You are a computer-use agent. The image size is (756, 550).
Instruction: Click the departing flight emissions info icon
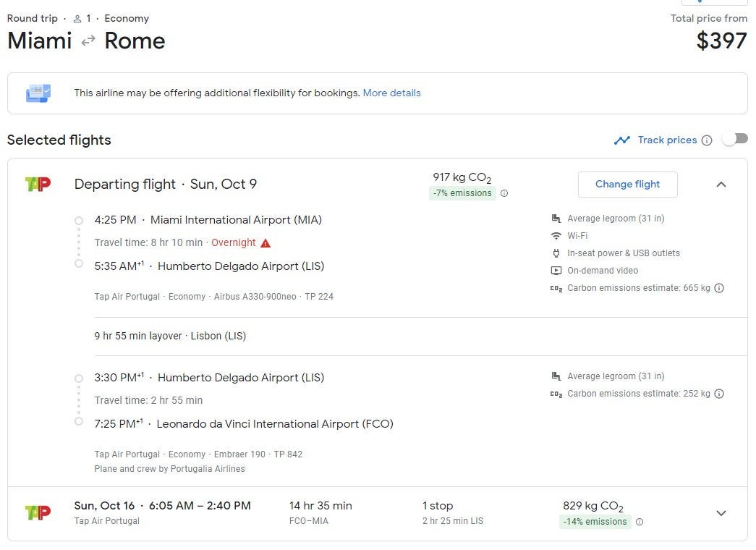[504, 193]
